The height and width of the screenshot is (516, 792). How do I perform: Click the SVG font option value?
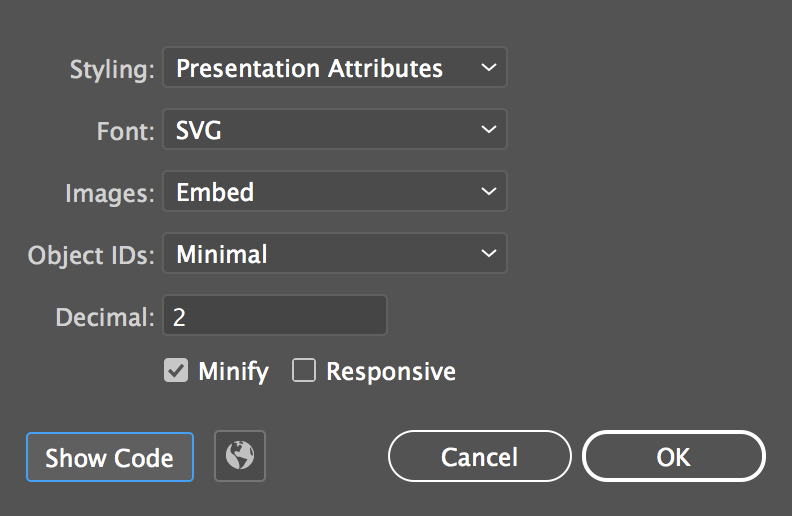[199, 130]
